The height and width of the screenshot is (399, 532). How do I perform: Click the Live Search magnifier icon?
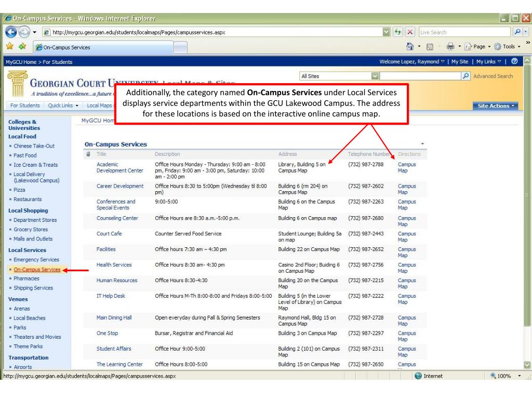(517, 32)
